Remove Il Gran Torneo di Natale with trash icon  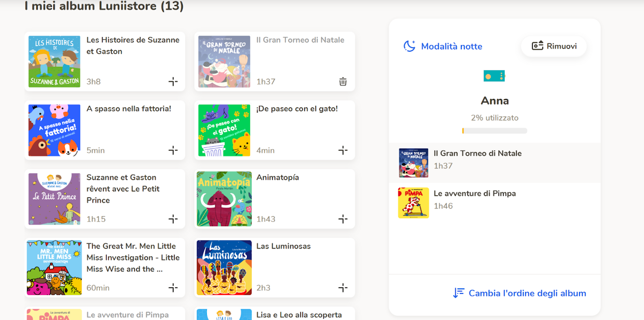coord(343,81)
